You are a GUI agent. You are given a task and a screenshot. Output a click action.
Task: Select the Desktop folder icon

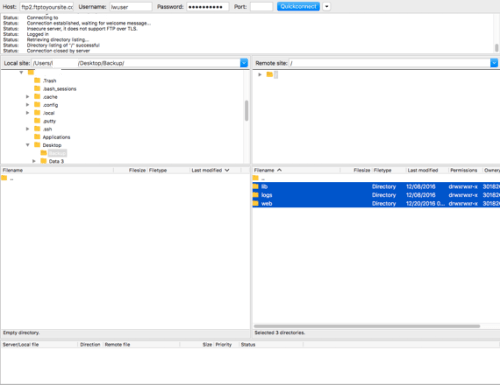pos(37,144)
